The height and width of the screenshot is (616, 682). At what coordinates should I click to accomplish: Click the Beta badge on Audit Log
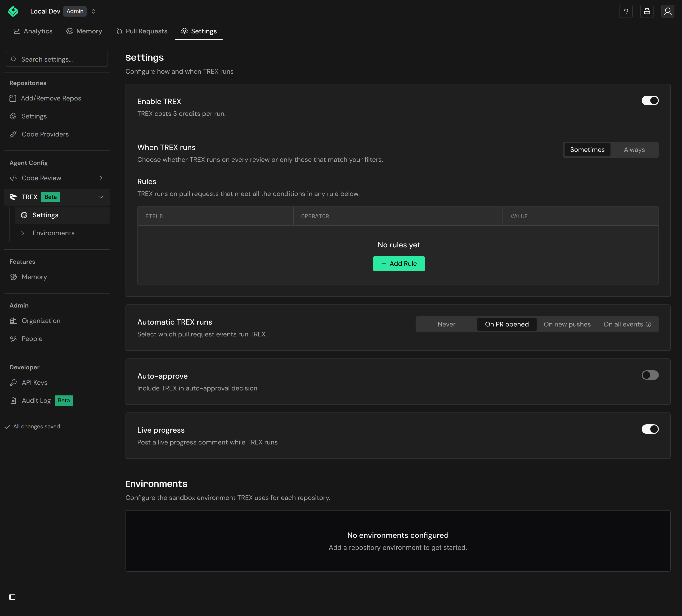[x=64, y=400]
